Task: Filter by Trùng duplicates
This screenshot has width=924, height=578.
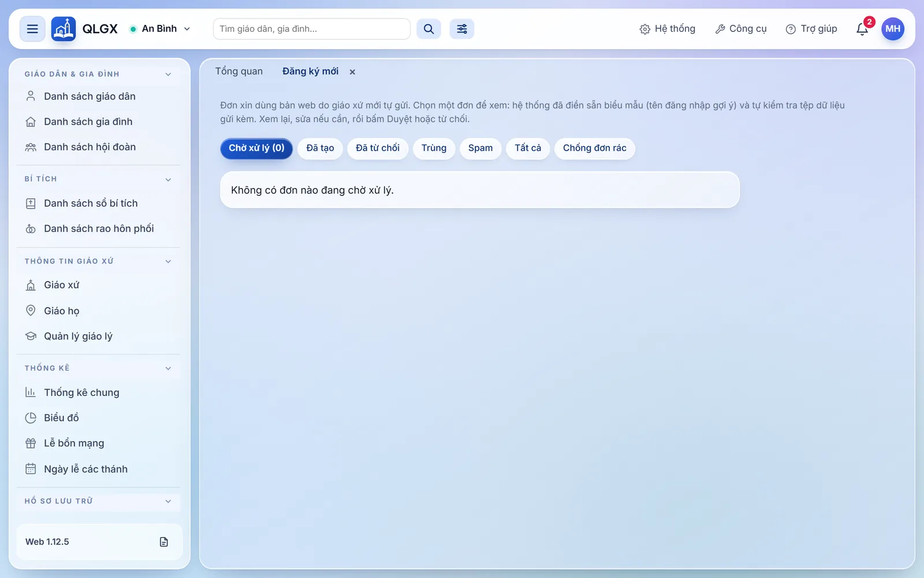Action: pyautogui.click(x=434, y=148)
